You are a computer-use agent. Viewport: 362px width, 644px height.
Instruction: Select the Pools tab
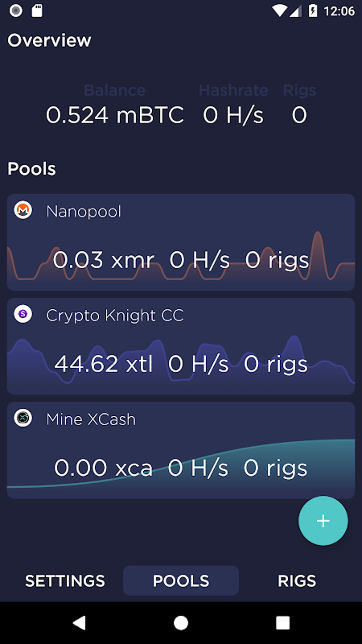[x=181, y=581]
